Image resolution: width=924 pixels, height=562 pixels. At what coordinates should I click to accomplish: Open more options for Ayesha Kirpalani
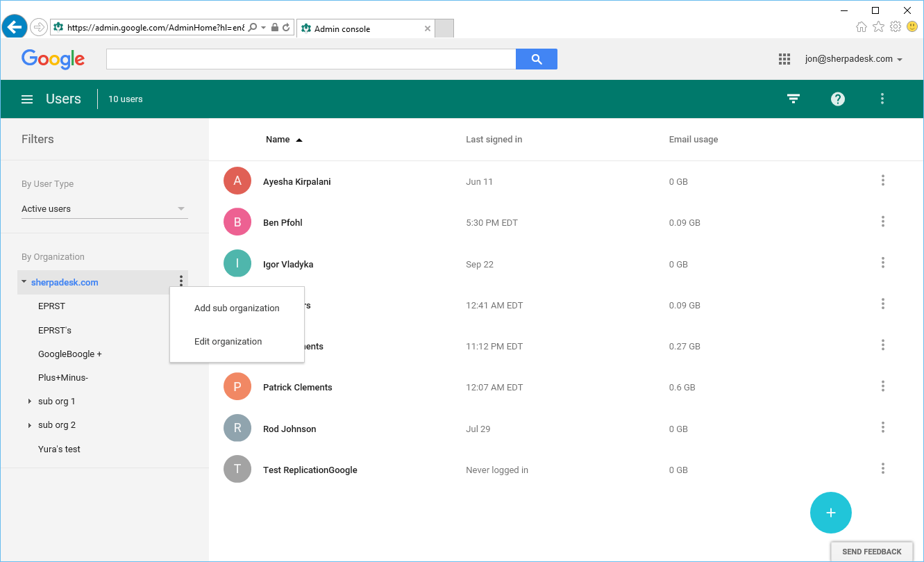882,181
